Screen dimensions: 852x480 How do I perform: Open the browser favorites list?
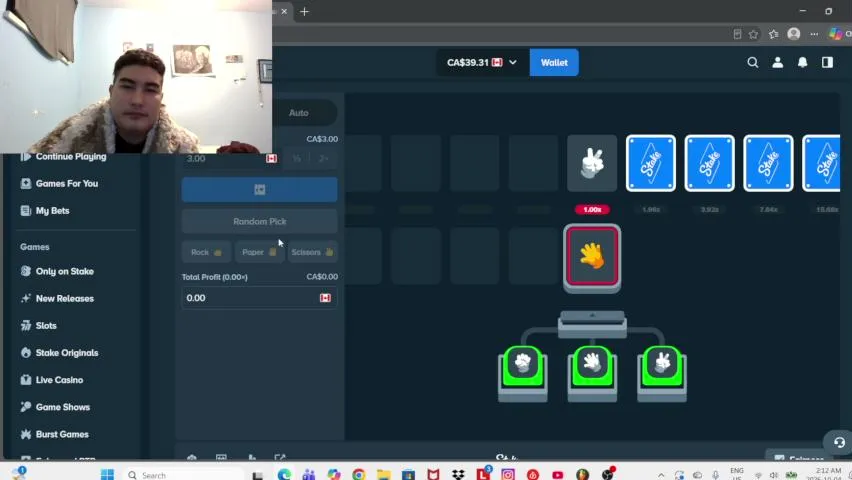[x=773, y=34]
